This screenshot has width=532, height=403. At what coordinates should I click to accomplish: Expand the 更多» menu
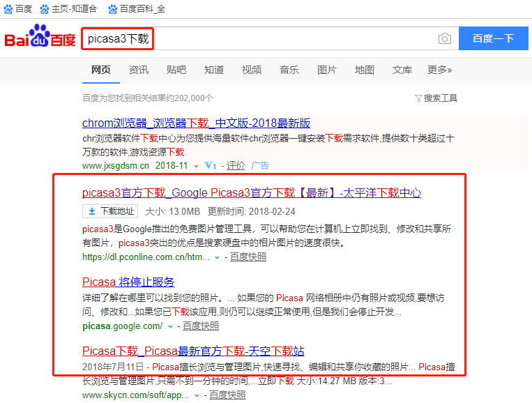pos(440,70)
